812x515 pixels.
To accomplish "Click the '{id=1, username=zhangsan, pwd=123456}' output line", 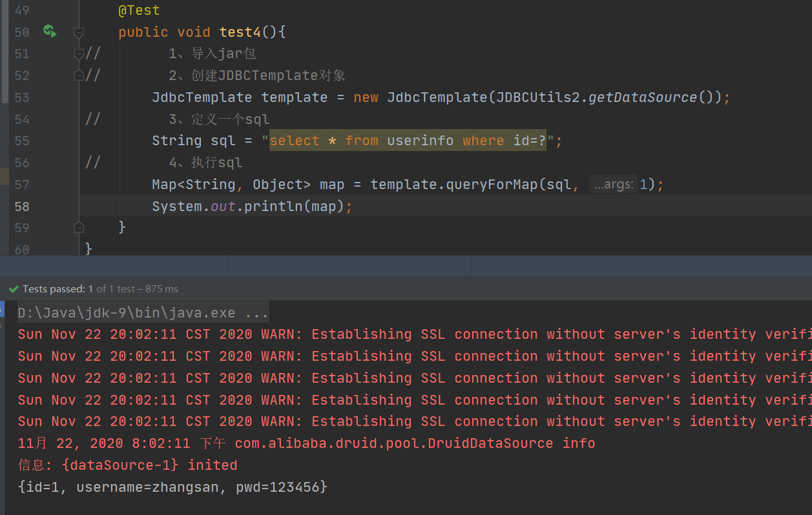I will [x=172, y=487].
